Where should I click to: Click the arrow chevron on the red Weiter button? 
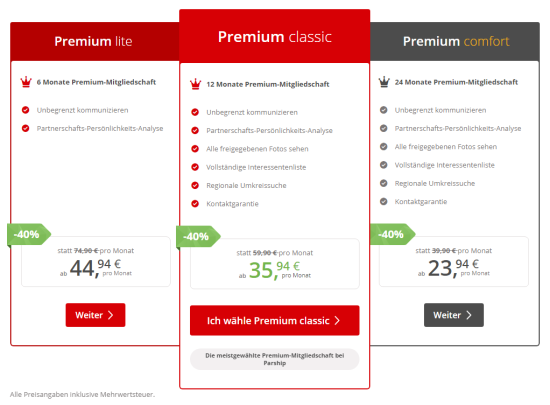coord(111,315)
